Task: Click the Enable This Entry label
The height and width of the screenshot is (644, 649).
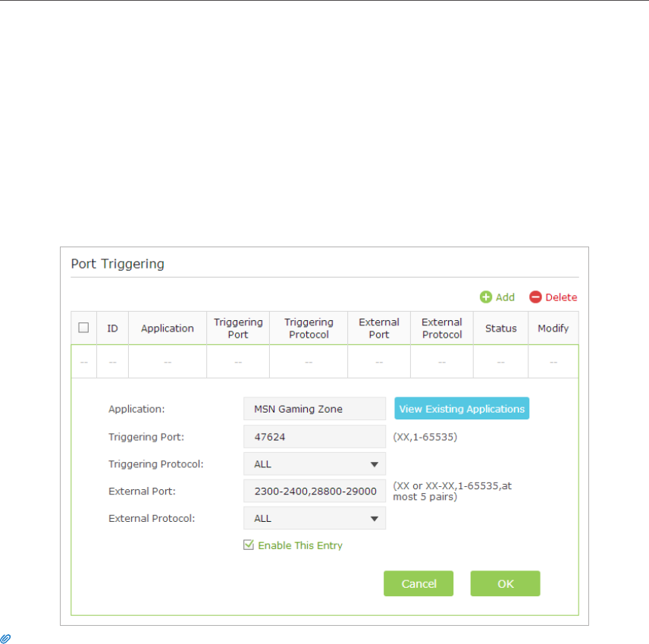Action: pyautogui.click(x=300, y=545)
